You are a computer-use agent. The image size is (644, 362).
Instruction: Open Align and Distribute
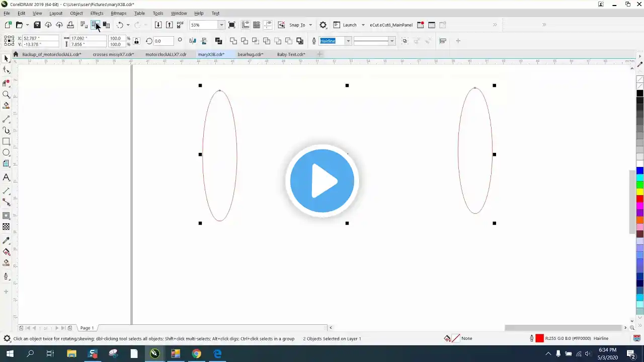click(x=443, y=41)
